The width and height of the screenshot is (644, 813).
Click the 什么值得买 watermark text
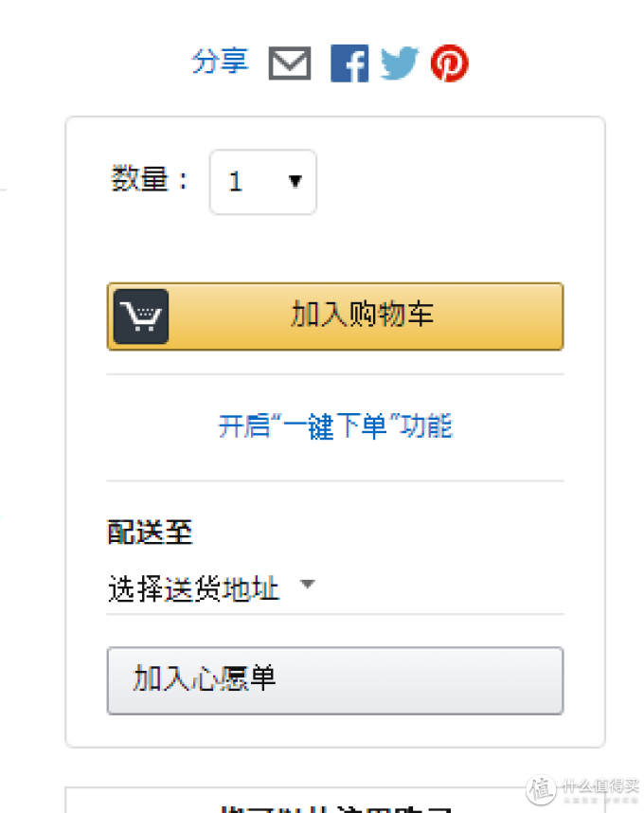pyautogui.click(x=599, y=786)
